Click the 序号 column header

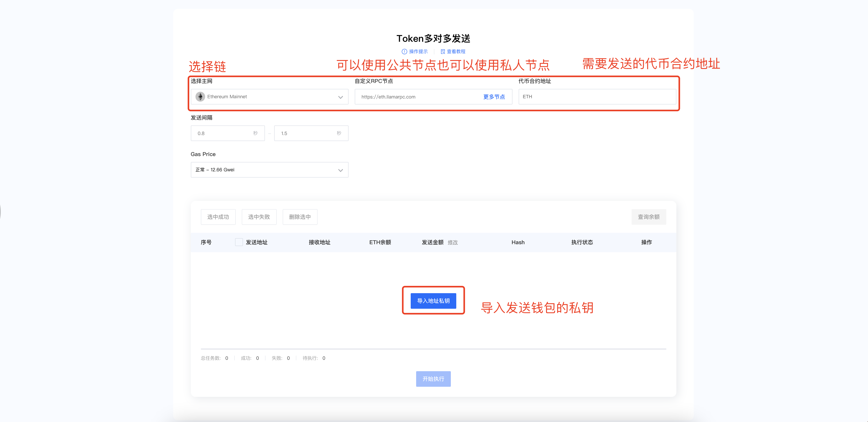click(x=206, y=243)
